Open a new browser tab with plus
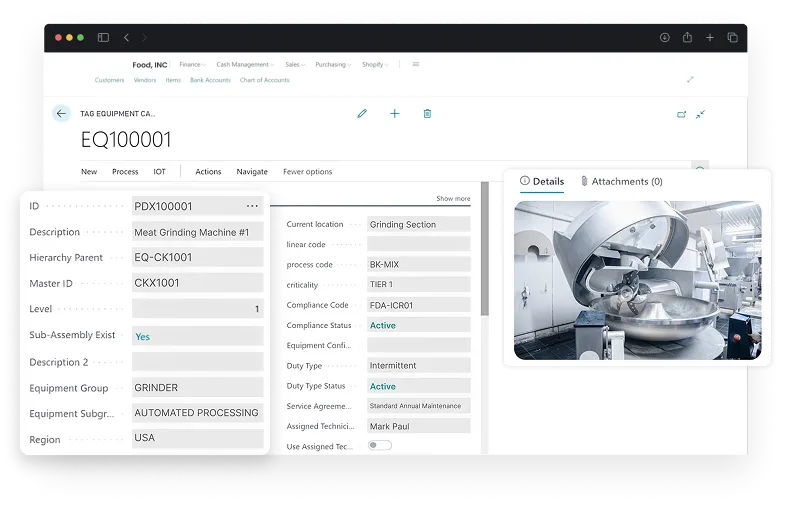This screenshot has height=508, width=792. 710,37
